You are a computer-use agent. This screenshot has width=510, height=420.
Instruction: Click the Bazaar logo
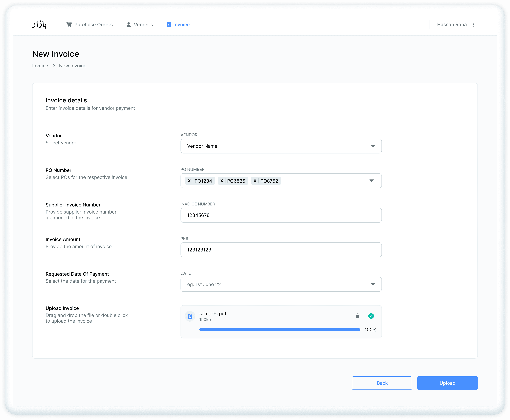pos(39,24)
